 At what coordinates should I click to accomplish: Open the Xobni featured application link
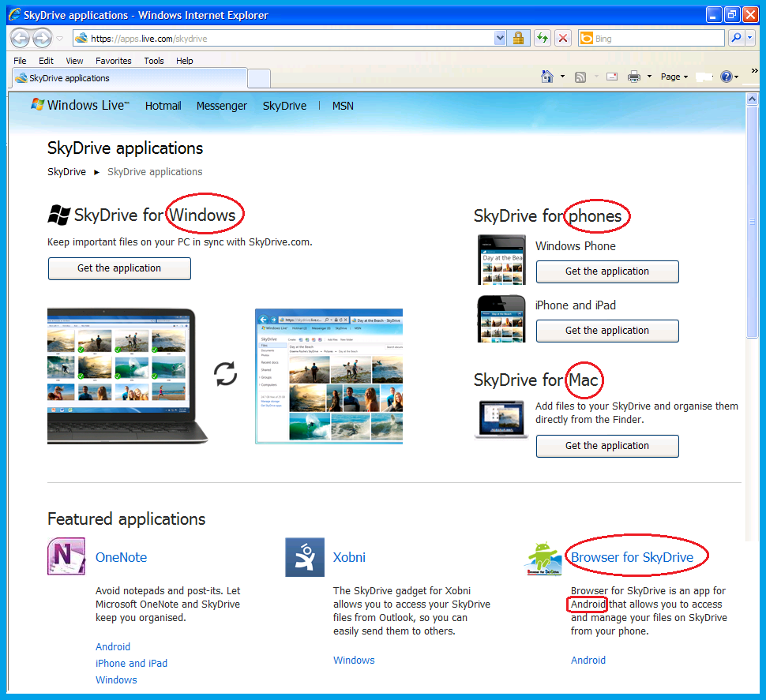pyautogui.click(x=349, y=557)
